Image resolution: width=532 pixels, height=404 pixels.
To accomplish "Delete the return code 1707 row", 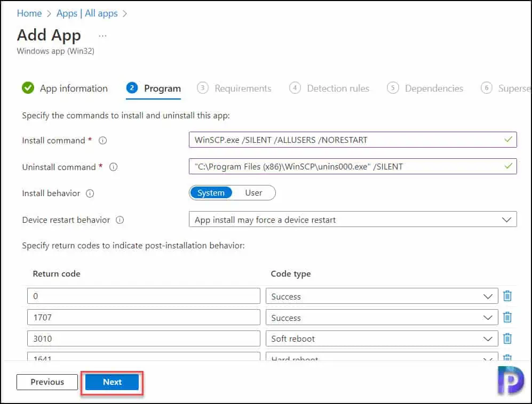I will [x=507, y=317].
